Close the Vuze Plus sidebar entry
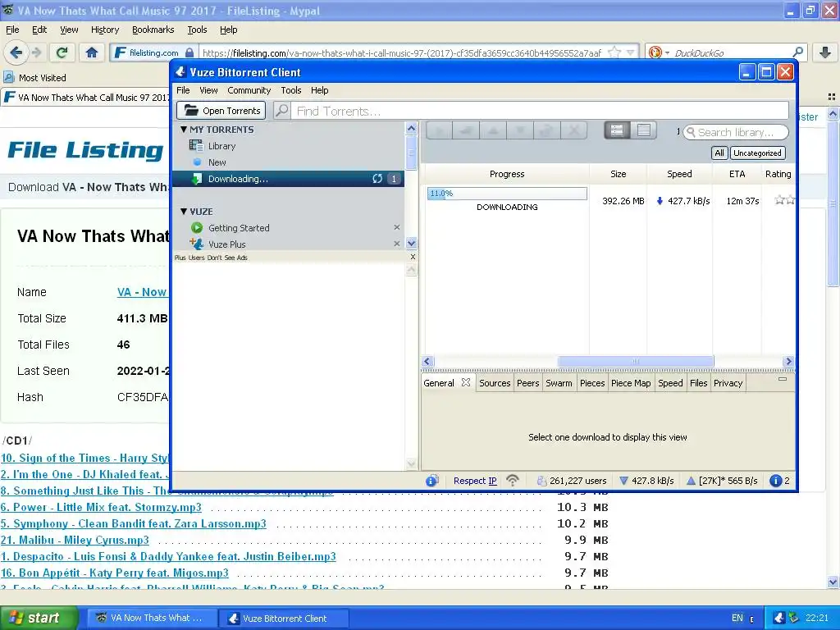Screen dimensions: 840x630 [x=397, y=244]
